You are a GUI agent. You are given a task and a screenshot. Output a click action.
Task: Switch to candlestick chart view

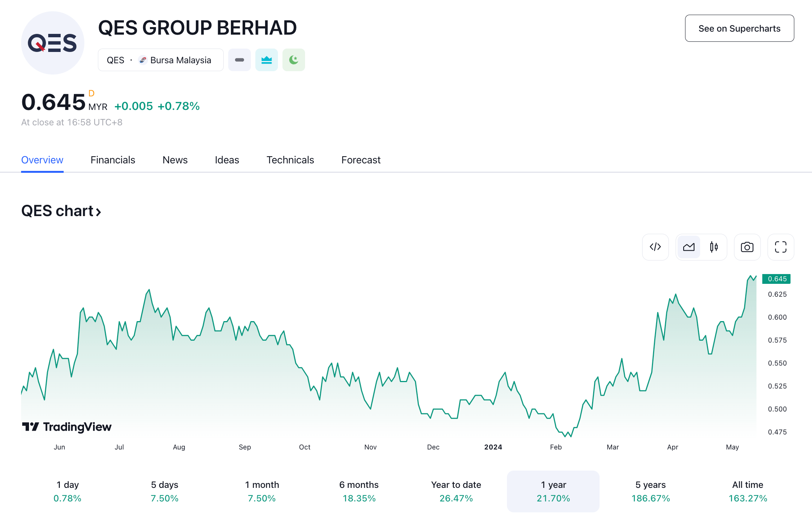click(714, 247)
